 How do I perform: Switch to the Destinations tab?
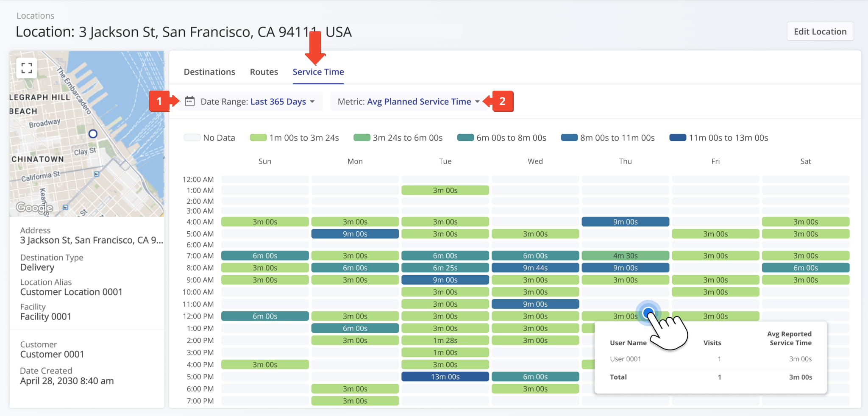tap(209, 72)
